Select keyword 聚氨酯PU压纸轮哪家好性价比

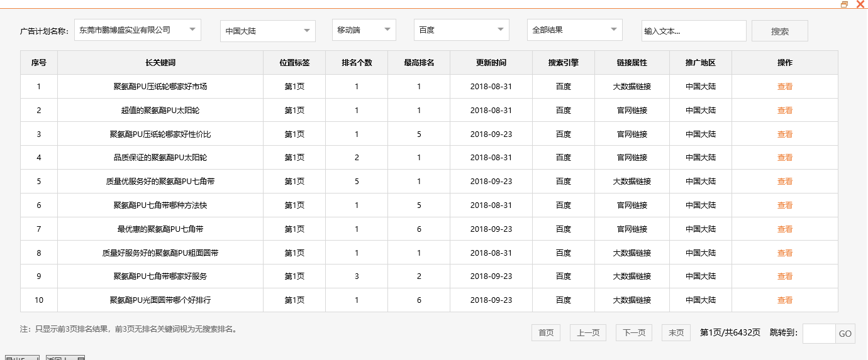click(160, 134)
